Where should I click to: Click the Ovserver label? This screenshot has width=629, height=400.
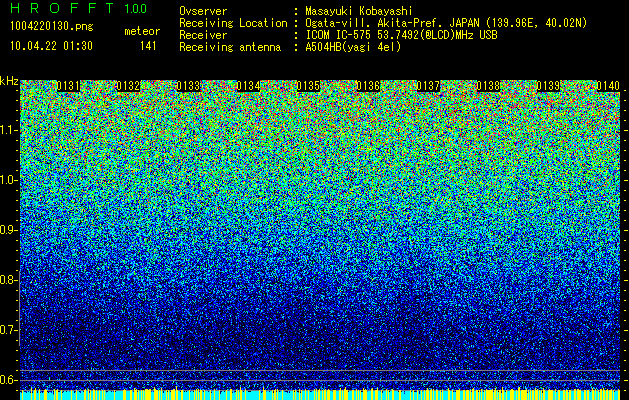pyautogui.click(x=203, y=11)
